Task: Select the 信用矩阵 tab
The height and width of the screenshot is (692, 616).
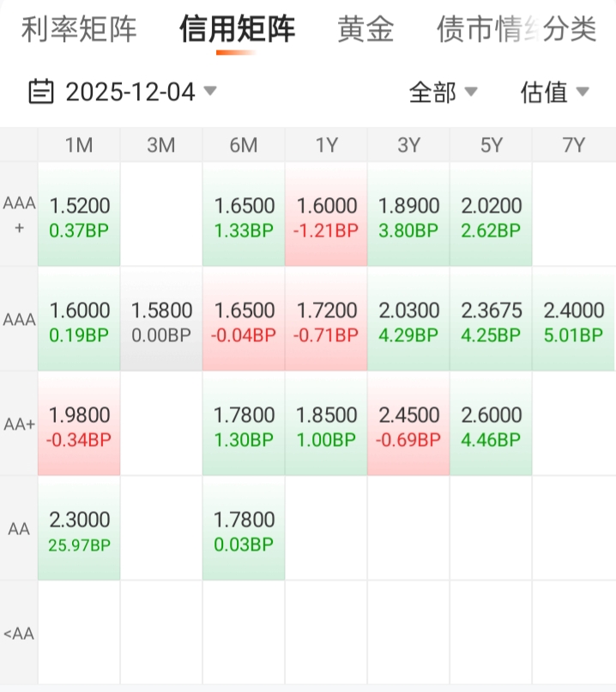Action: coord(237,29)
